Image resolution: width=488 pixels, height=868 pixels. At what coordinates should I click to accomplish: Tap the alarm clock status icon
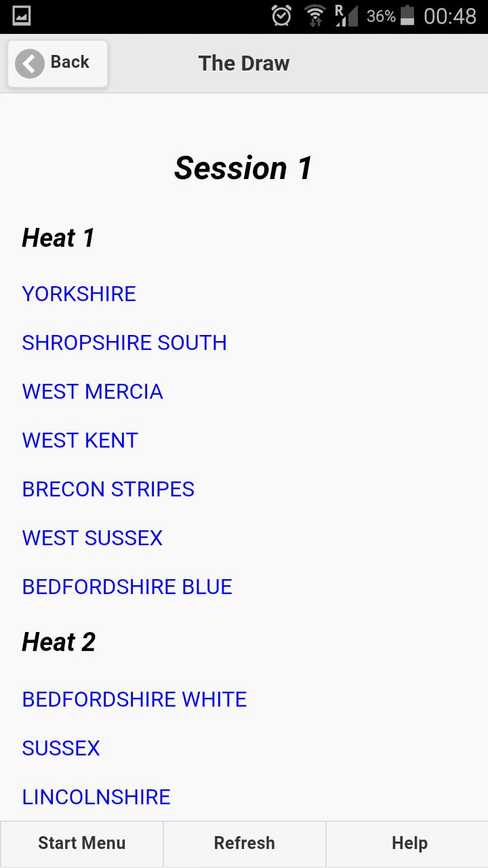[x=281, y=16]
